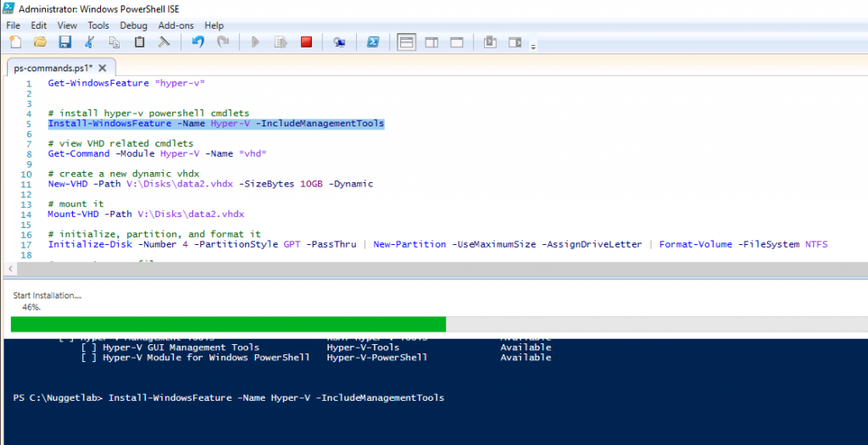Open the Add-ons menu

(175, 25)
